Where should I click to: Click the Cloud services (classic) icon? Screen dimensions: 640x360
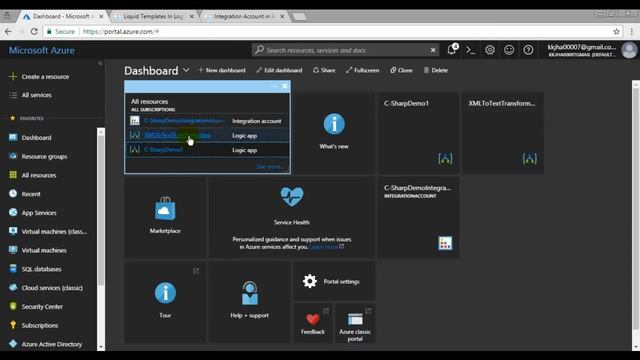click(x=13, y=287)
